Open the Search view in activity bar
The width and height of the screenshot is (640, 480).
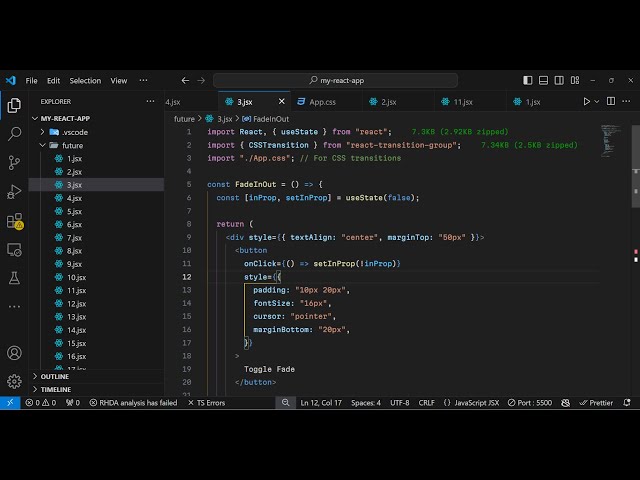[x=14, y=133]
